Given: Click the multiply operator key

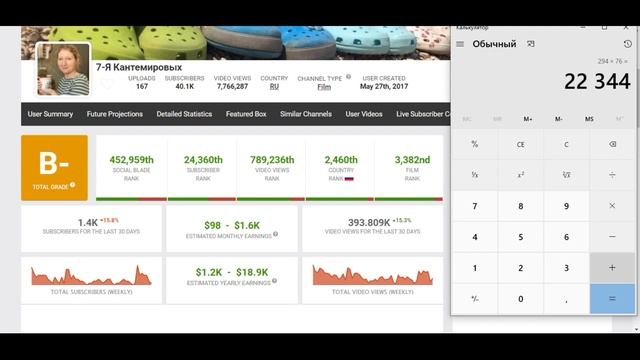Looking at the screenshot, I should 612,206.
